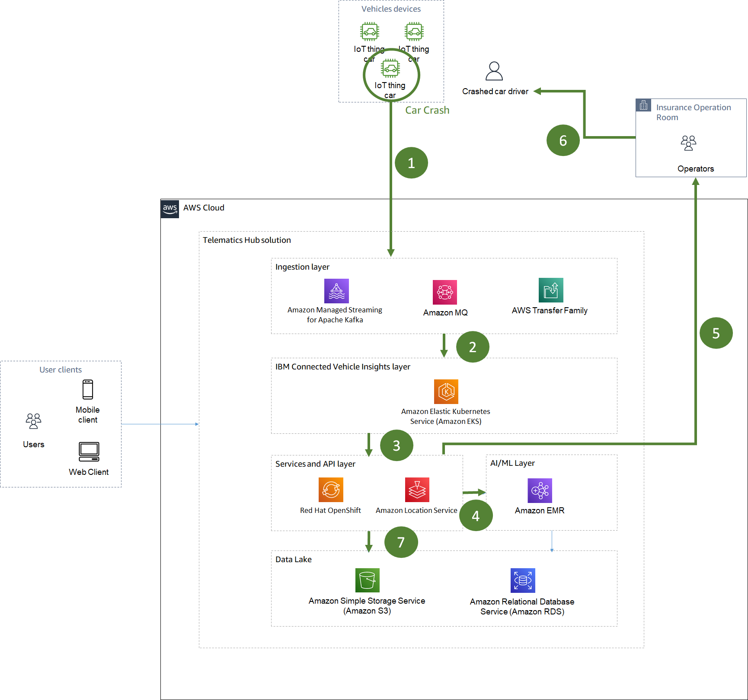Click the IoT car icon inside the Car Crash circle
The width and height of the screenshot is (748, 700).
coord(390,68)
